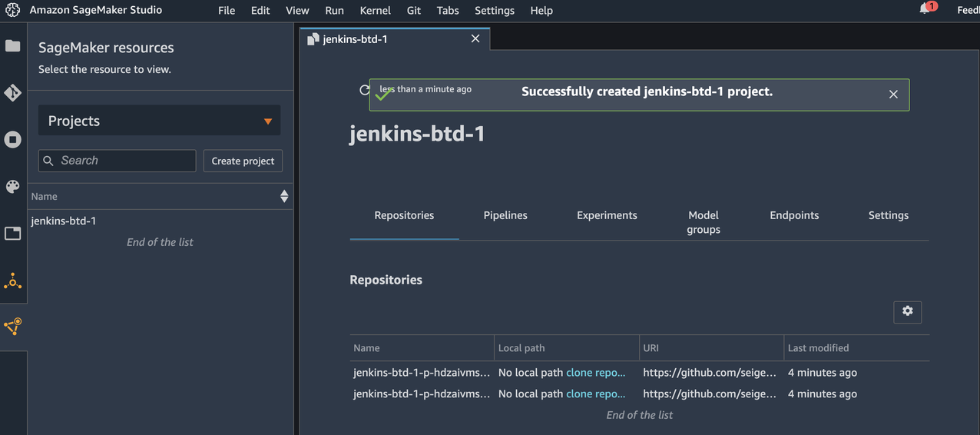
Task: Click the first row GitHub URI
Action: click(x=710, y=372)
